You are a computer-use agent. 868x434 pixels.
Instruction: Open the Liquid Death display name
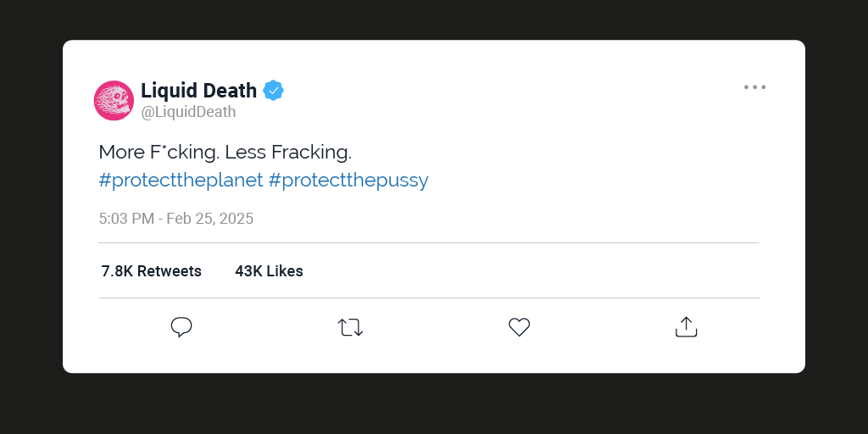[198, 91]
